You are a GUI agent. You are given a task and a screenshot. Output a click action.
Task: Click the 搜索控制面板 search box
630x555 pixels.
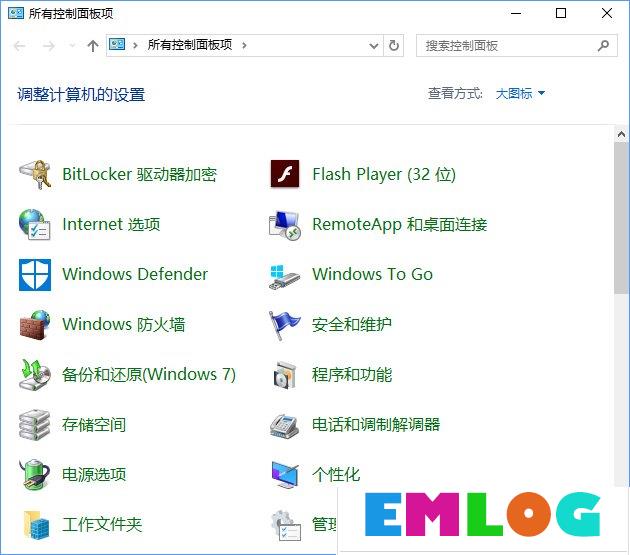pos(517,45)
